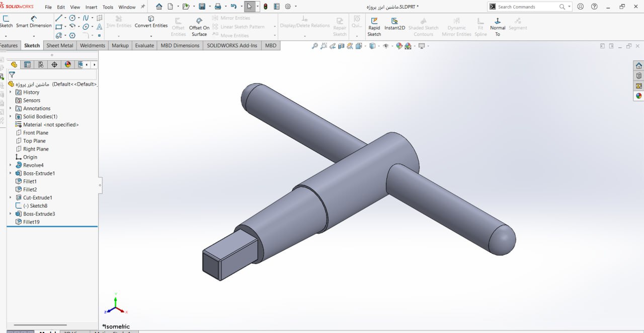Open the DimXpertManager crosshair tab

tap(54, 64)
